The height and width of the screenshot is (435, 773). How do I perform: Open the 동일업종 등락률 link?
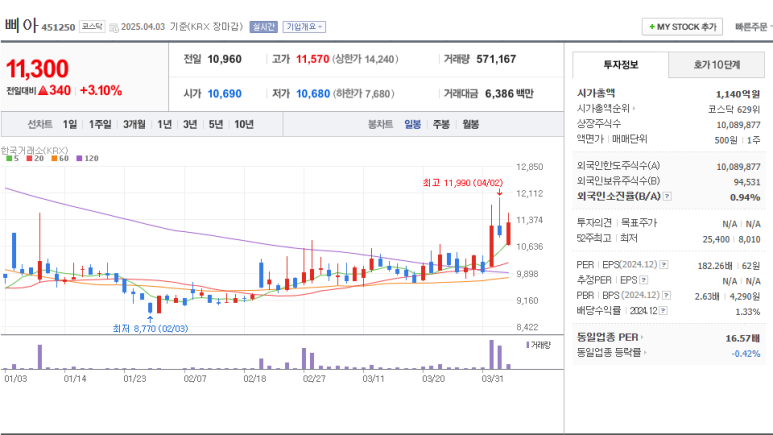point(611,353)
